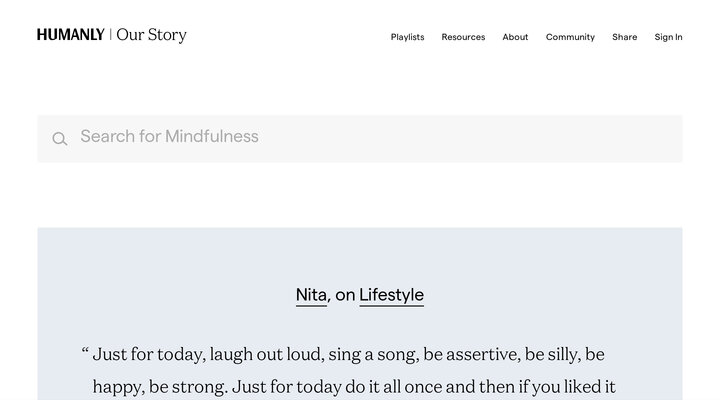
Task: Click the right end of the search bar
Action: pos(660,138)
